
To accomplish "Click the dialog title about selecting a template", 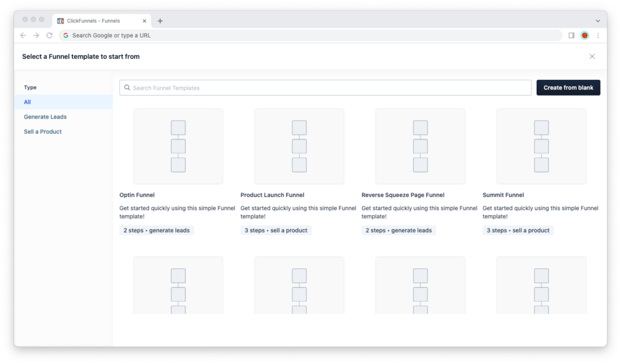I will click(81, 56).
